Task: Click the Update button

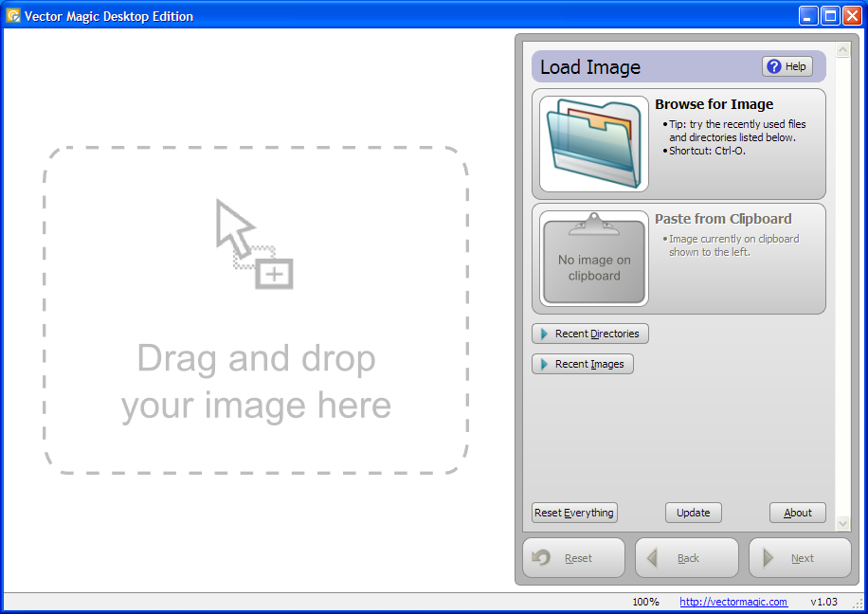Action: [x=693, y=512]
